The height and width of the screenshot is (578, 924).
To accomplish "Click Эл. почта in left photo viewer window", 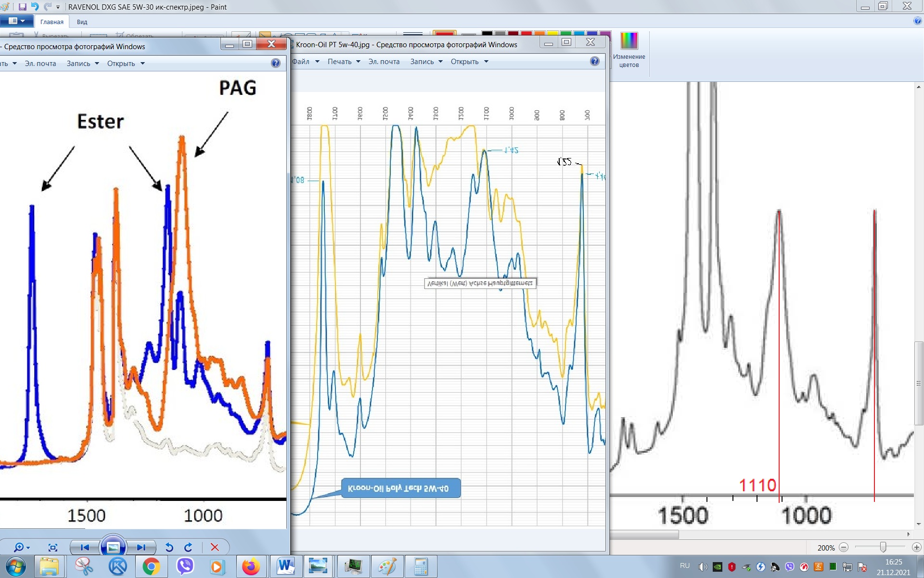I will coord(40,64).
